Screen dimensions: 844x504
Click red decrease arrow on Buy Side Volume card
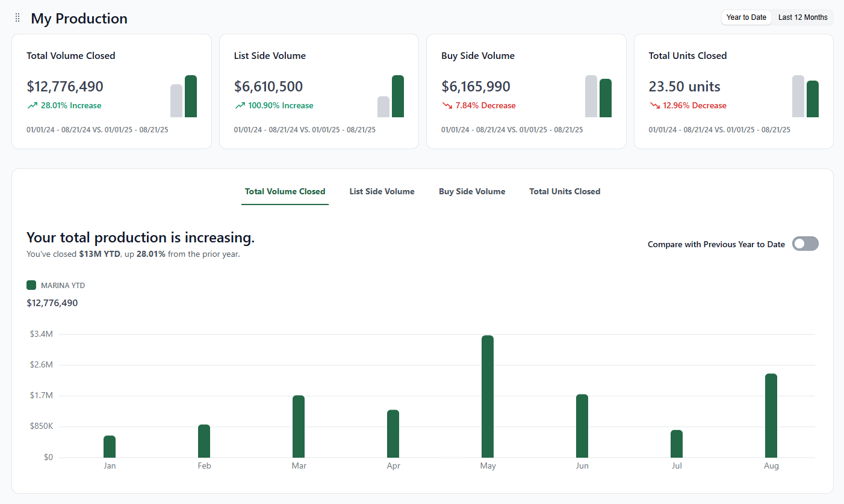tap(447, 105)
